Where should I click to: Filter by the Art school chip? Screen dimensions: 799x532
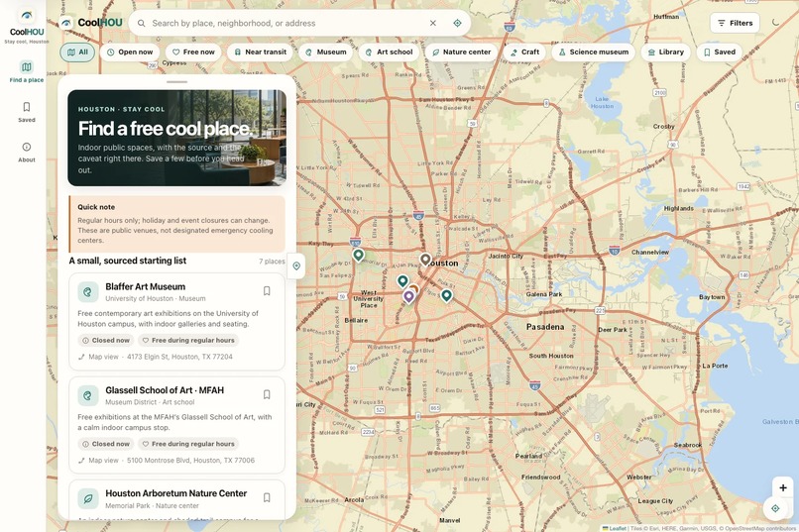click(389, 52)
